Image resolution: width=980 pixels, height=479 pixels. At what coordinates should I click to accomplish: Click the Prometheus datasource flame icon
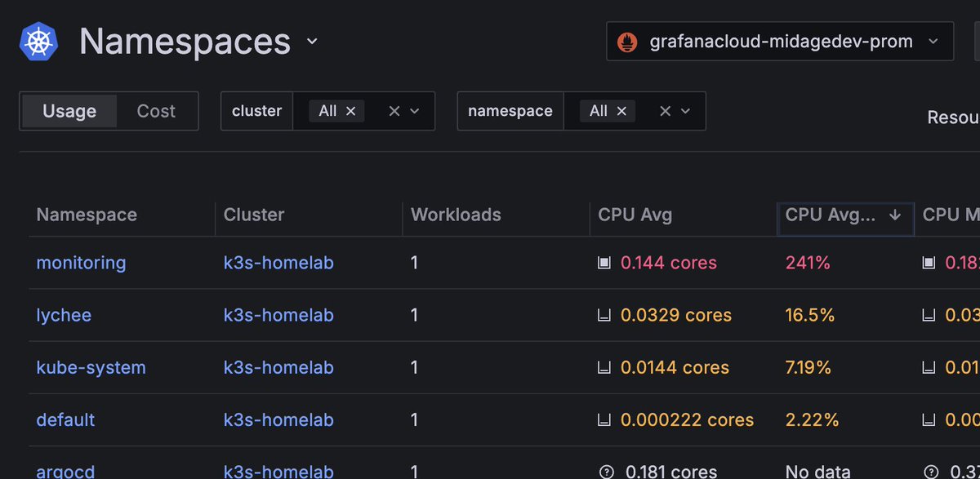[x=627, y=42]
